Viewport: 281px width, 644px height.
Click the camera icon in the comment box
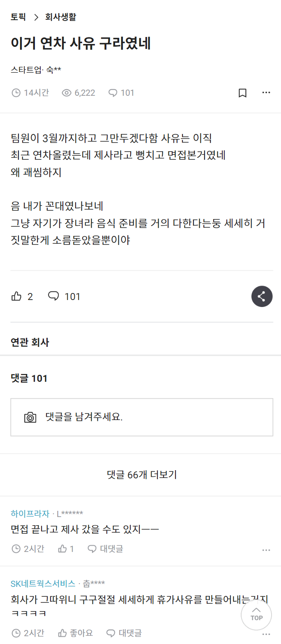30,417
